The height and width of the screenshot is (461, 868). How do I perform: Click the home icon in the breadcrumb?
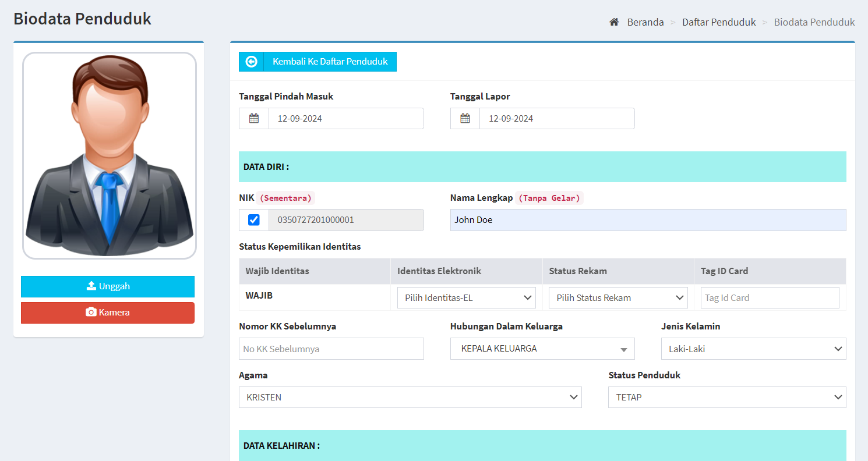click(x=613, y=22)
